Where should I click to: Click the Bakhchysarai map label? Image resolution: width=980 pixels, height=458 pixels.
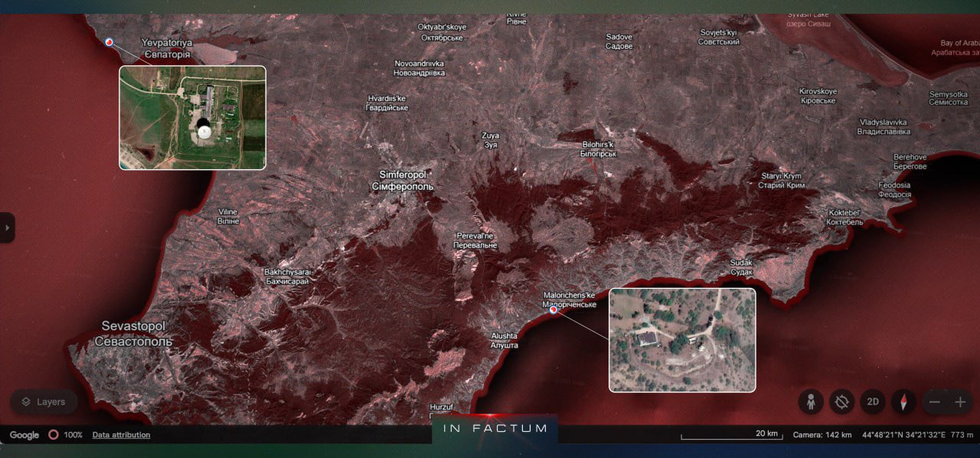[286, 276]
